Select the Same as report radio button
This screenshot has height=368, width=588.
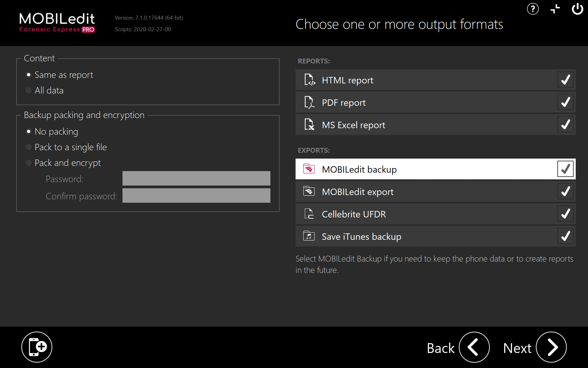point(29,75)
